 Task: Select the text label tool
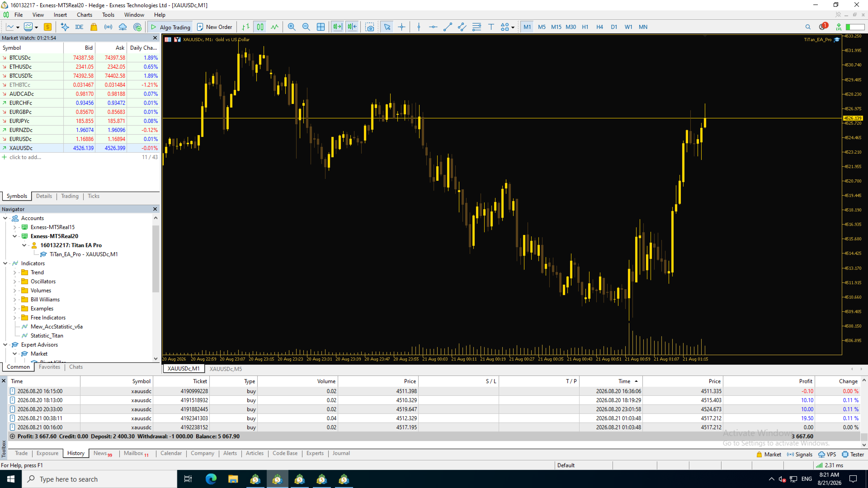pyautogui.click(x=491, y=27)
